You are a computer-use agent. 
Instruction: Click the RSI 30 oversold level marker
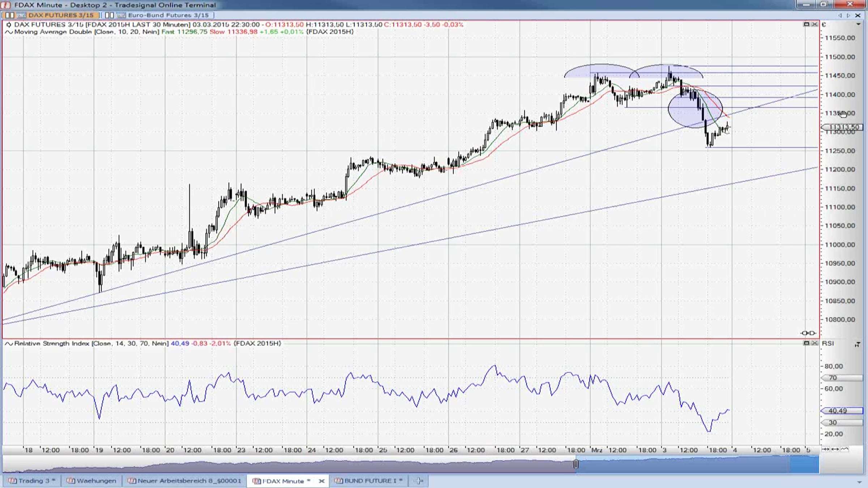[842, 423]
